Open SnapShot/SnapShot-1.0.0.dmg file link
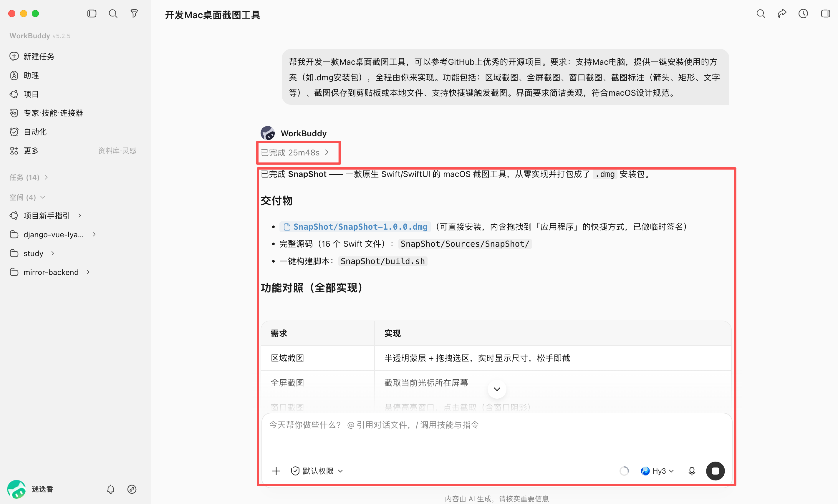The image size is (838, 504). point(355,226)
